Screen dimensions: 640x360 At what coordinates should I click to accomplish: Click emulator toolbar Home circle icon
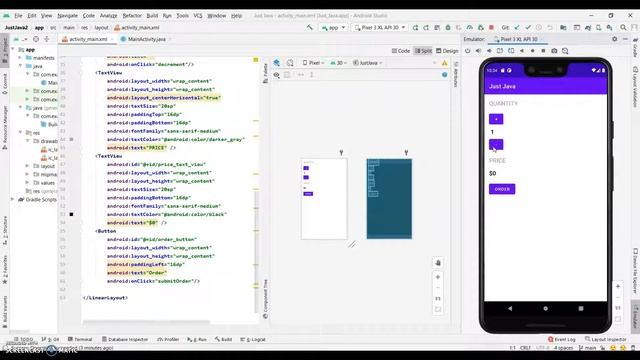(x=533, y=51)
